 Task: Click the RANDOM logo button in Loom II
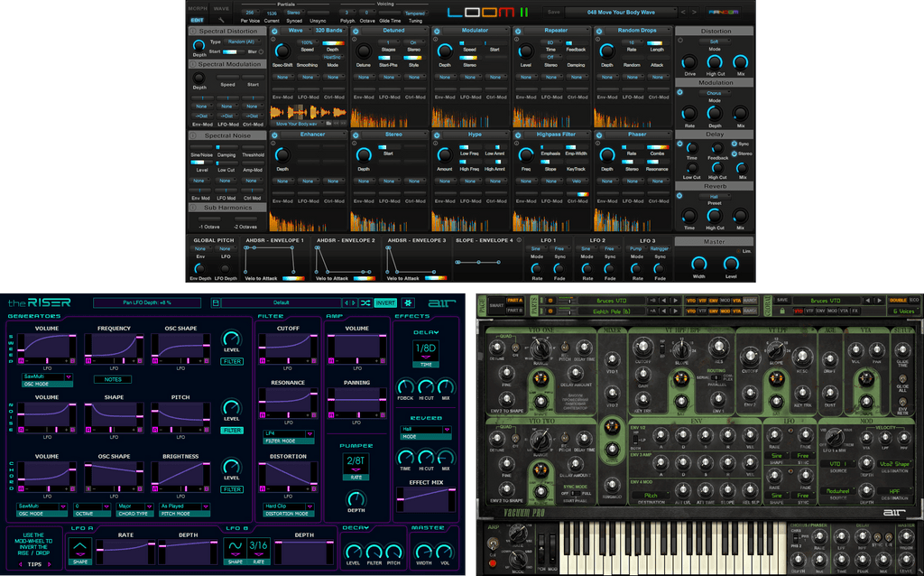click(x=723, y=12)
